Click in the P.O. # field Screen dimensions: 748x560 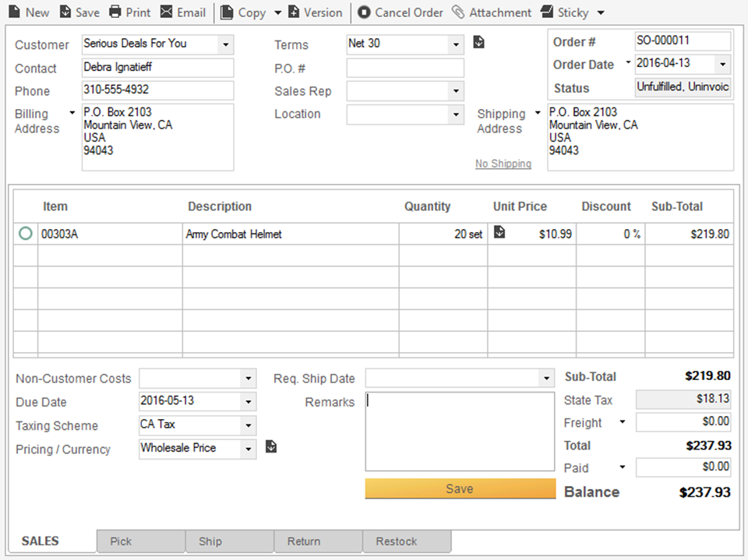pyautogui.click(x=405, y=68)
